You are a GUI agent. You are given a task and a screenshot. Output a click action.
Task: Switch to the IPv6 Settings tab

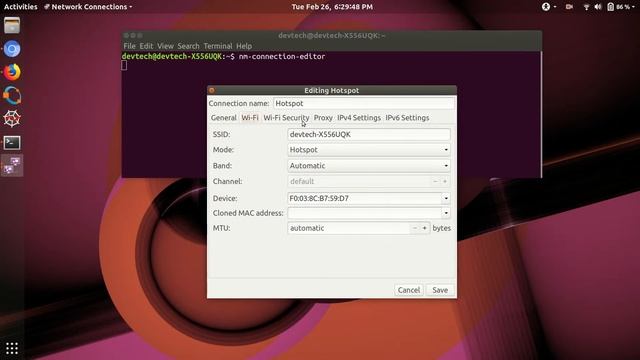407,118
